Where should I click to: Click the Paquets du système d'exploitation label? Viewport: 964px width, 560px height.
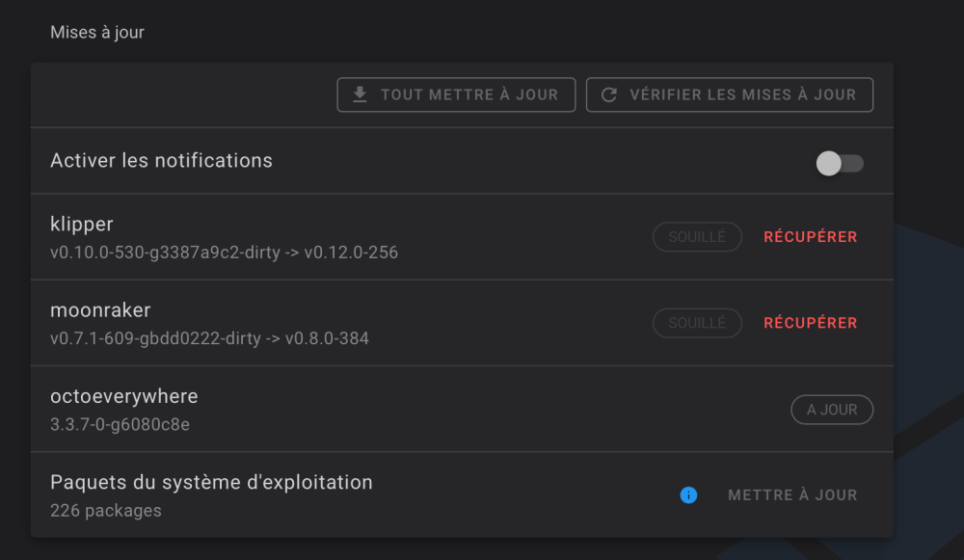click(211, 482)
